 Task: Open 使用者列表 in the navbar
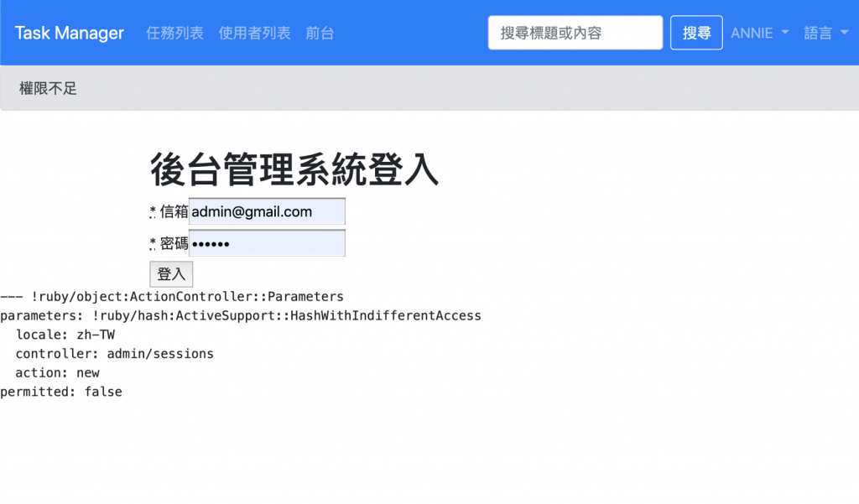(x=254, y=33)
